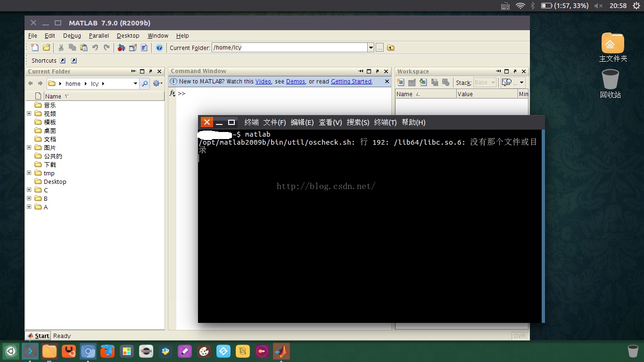Image resolution: width=644 pixels, height=362 pixels.
Task: Open the Desktop menu
Action: pyautogui.click(x=128, y=35)
